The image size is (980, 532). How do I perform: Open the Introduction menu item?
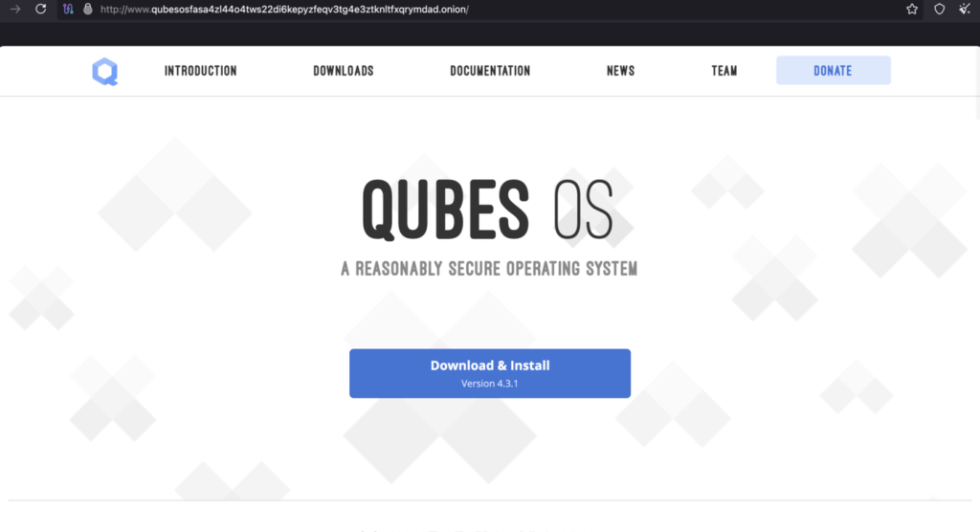201,71
